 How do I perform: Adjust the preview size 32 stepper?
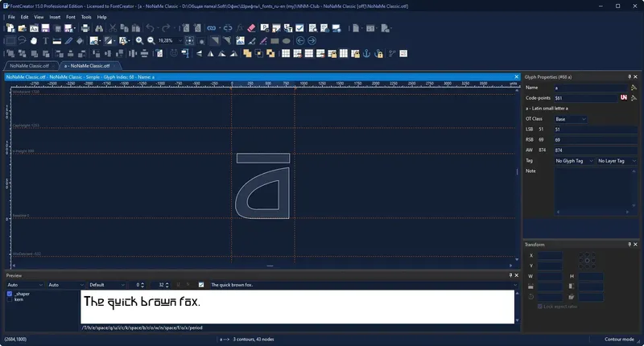[x=167, y=285]
